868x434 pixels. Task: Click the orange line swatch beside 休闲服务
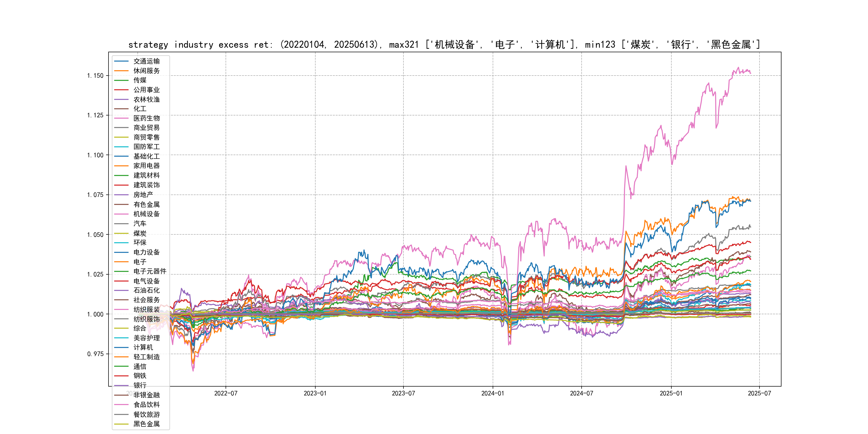[121, 71]
